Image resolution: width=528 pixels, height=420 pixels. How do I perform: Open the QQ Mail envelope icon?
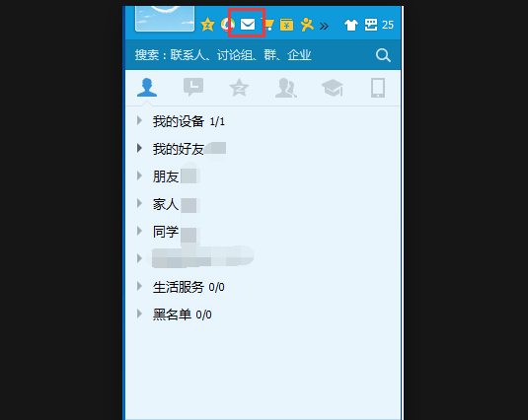tap(248, 25)
